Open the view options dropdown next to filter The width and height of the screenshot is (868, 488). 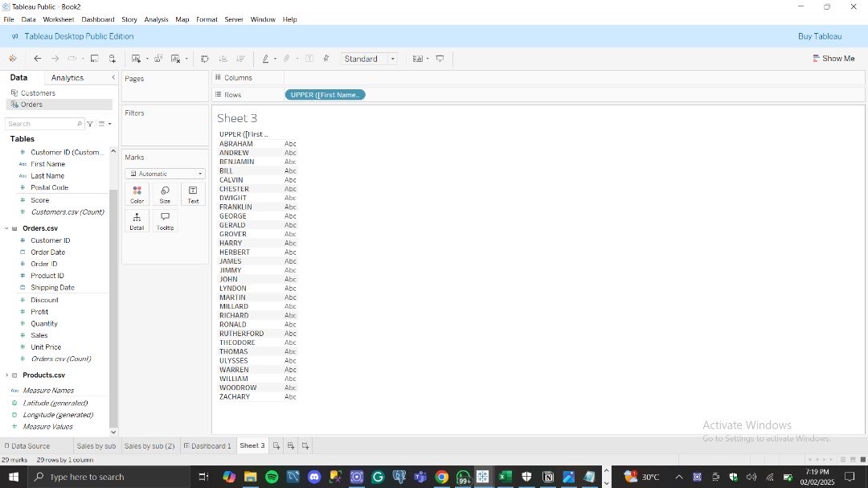pos(104,124)
